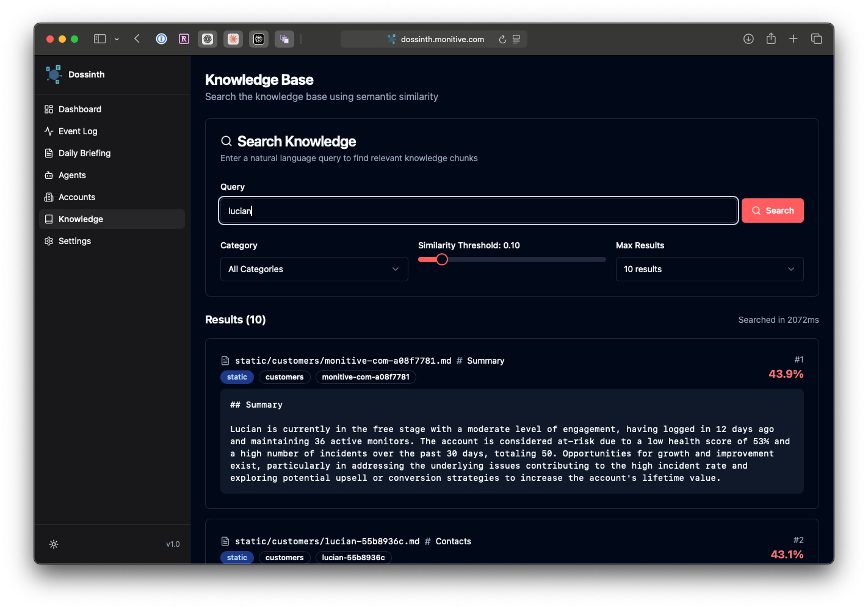Click into the Query text field
The height and width of the screenshot is (609, 868).
[479, 211]
